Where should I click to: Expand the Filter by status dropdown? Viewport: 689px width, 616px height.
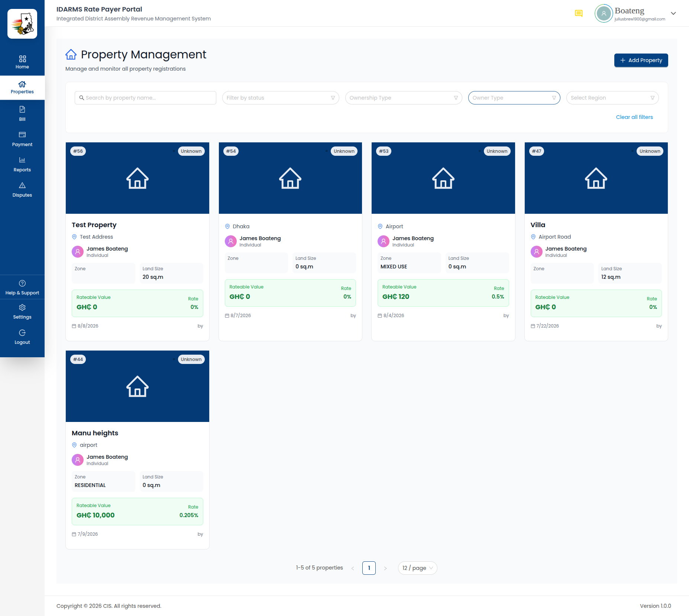[281, 98]
